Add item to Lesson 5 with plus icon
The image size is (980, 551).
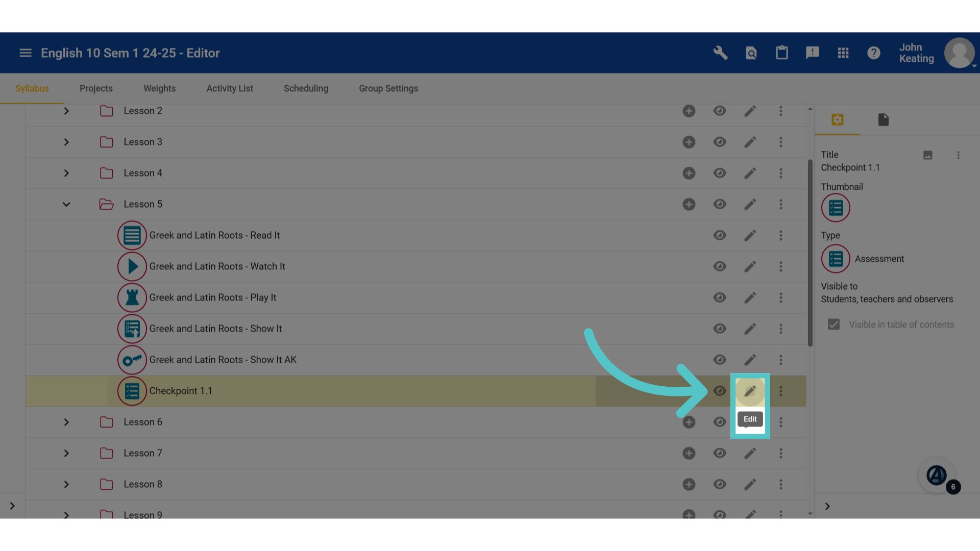(689, 205)
